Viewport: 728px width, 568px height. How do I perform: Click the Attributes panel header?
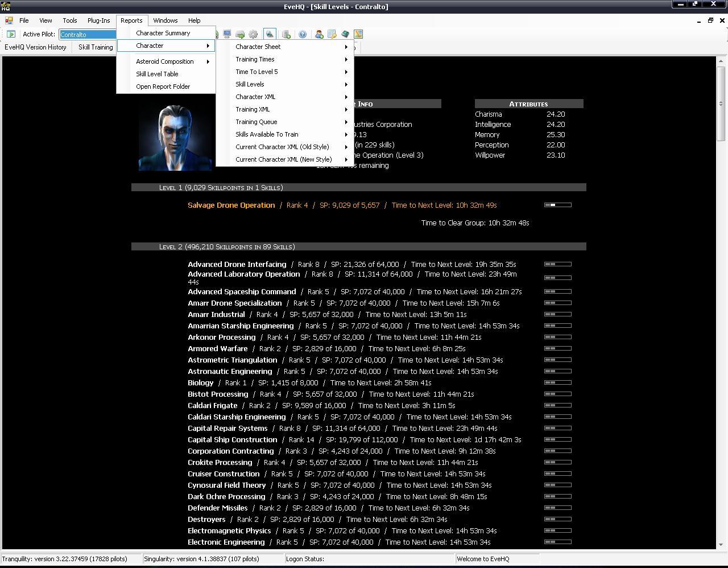[529, 104]
